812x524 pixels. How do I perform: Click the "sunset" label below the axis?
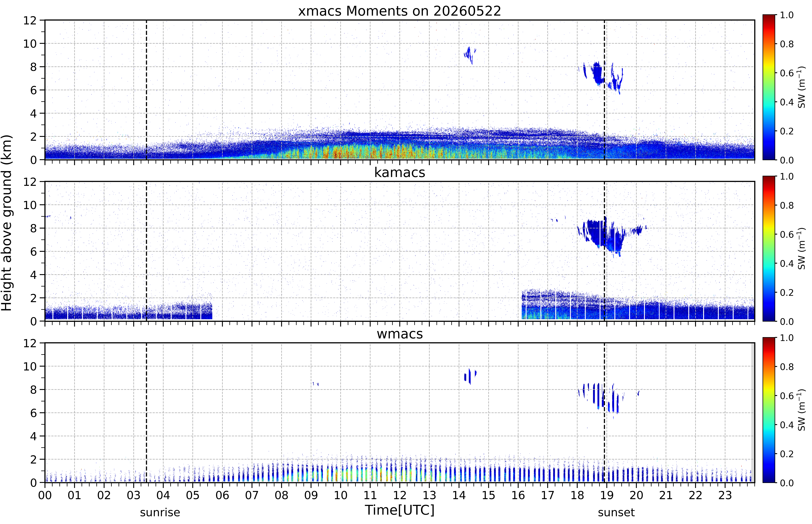(x=616, y=512)
